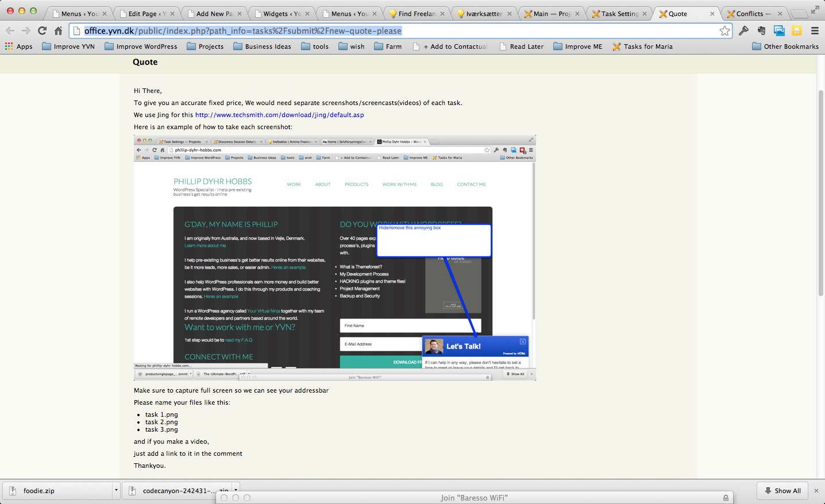This screenshot has height=504, width=825.
Task: Open the Other Bookmarks folder
Action: tap(785, 46)
